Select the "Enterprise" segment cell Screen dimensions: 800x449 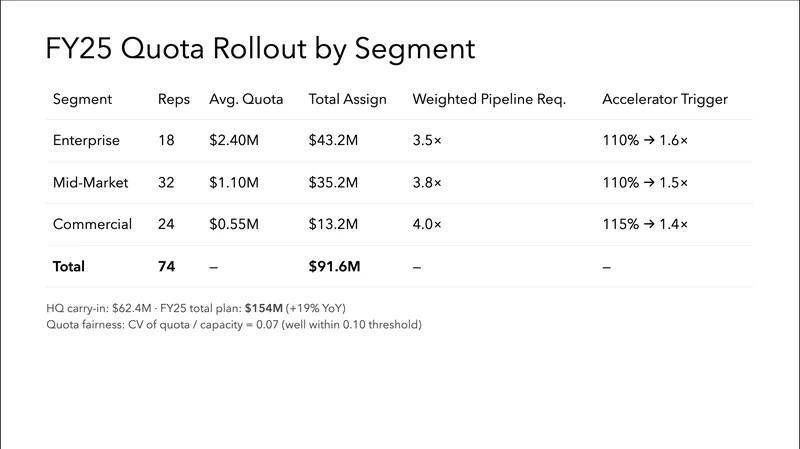point(86,141)
